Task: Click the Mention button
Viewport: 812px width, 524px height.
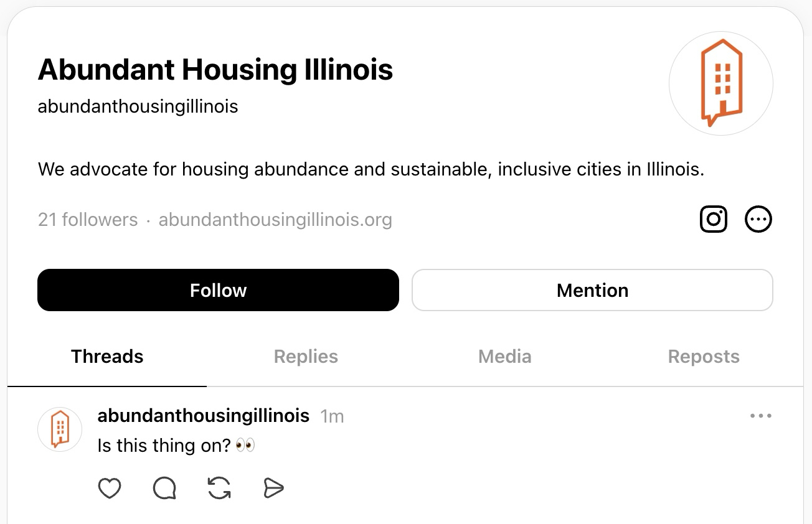Action: pos(592,290)
